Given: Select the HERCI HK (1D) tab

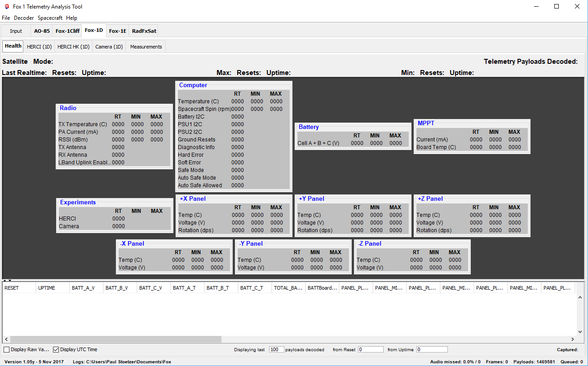Looking at the screenshot, I should pos(73,47).
